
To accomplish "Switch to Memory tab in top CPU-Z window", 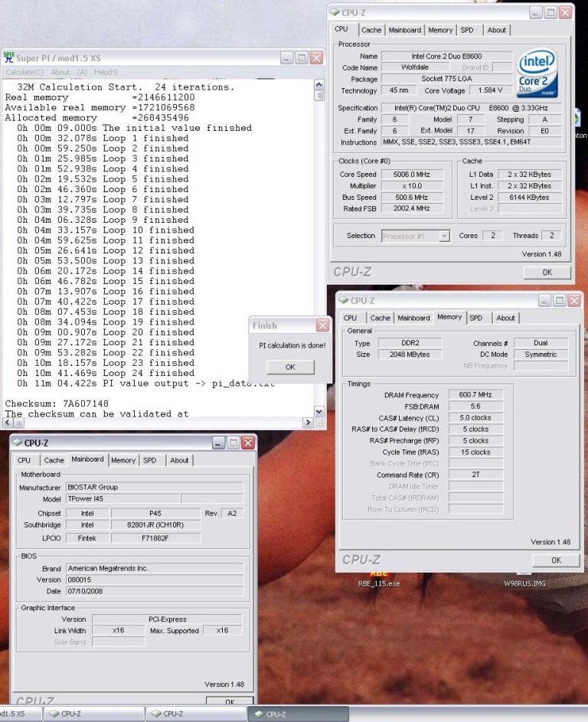I will [440, 30].
